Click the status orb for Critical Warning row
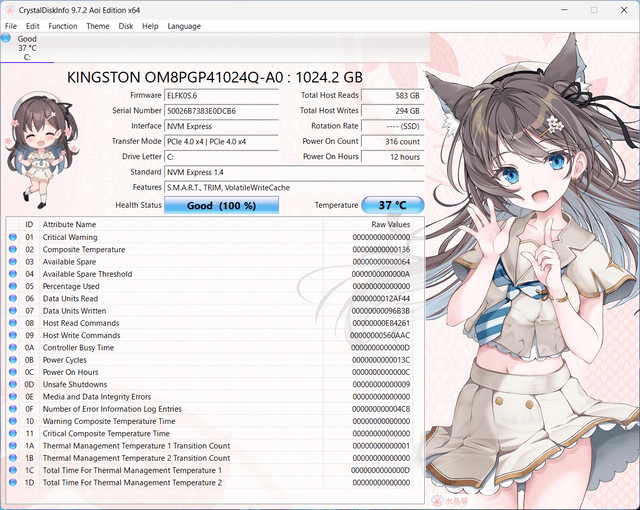 click(x=13, y=237)
